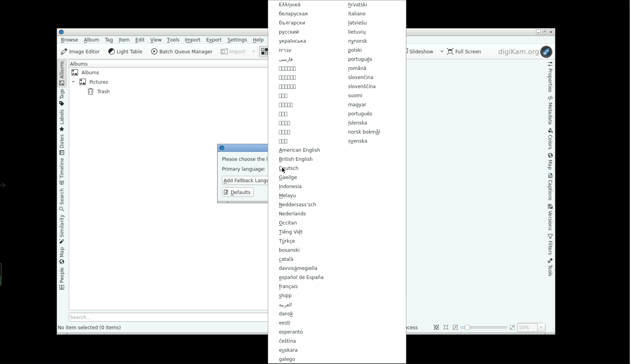Launch the Light Table tool

pos(125,52)
